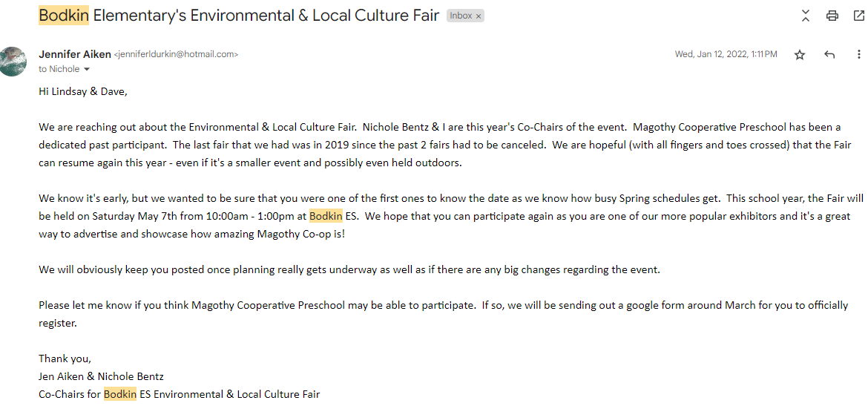868x406 pixels.
Task: Click the Inbox label tag
Action: pyautogui.click(x=461, y=16)
